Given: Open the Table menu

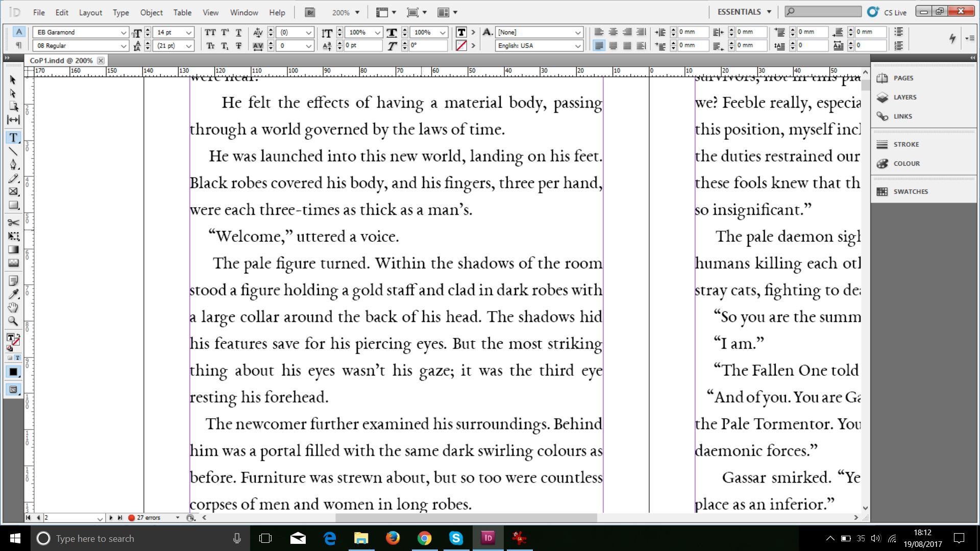Looking at the screenshot, I should coord(182,12).
